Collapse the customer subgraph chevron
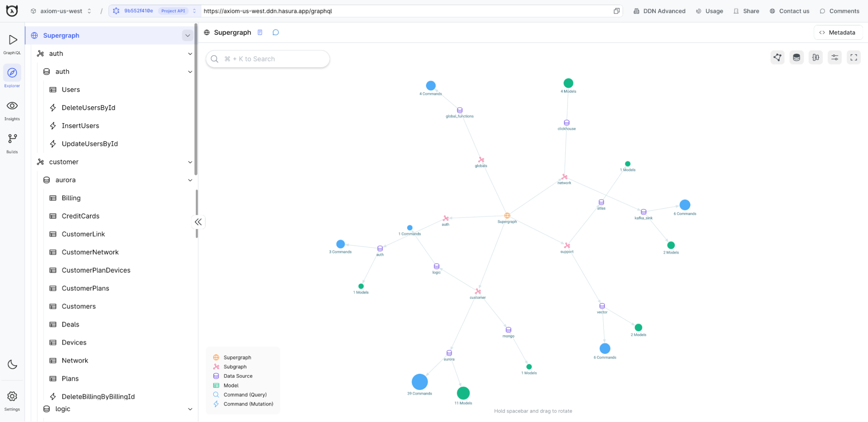Screen dimensions: 868x422 (x=190, y=162)
